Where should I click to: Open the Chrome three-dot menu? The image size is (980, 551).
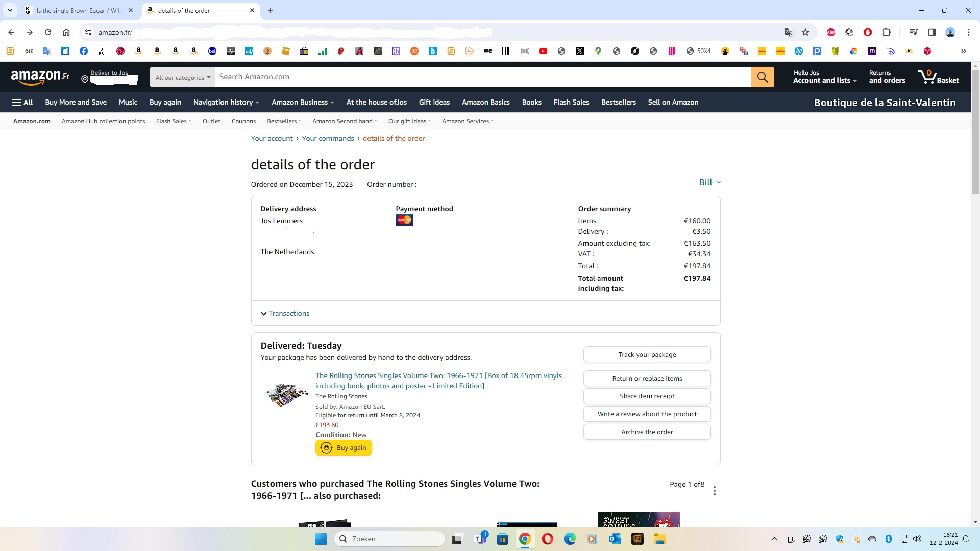[x=969, y=32]
